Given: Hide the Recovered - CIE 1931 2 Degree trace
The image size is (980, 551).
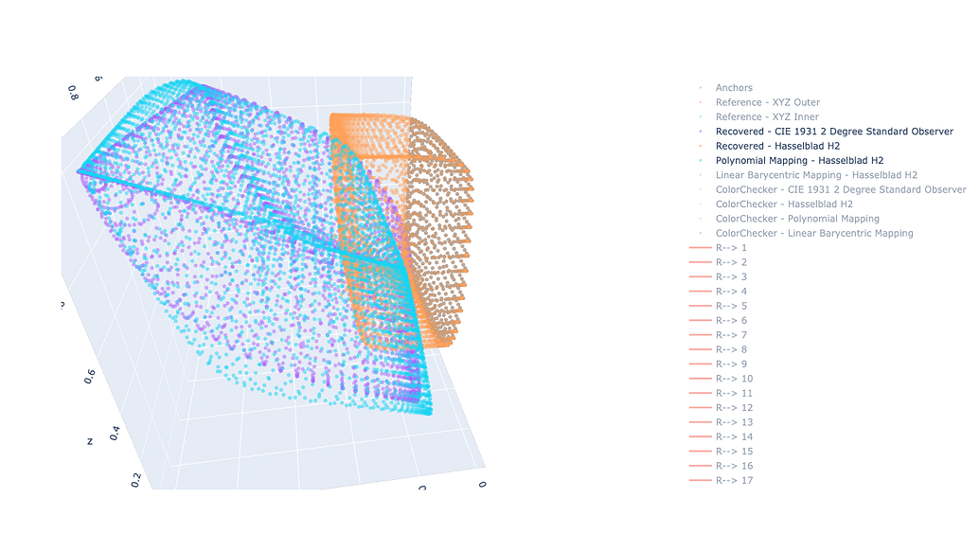Looking at the screenshot, I should [833, 131].
